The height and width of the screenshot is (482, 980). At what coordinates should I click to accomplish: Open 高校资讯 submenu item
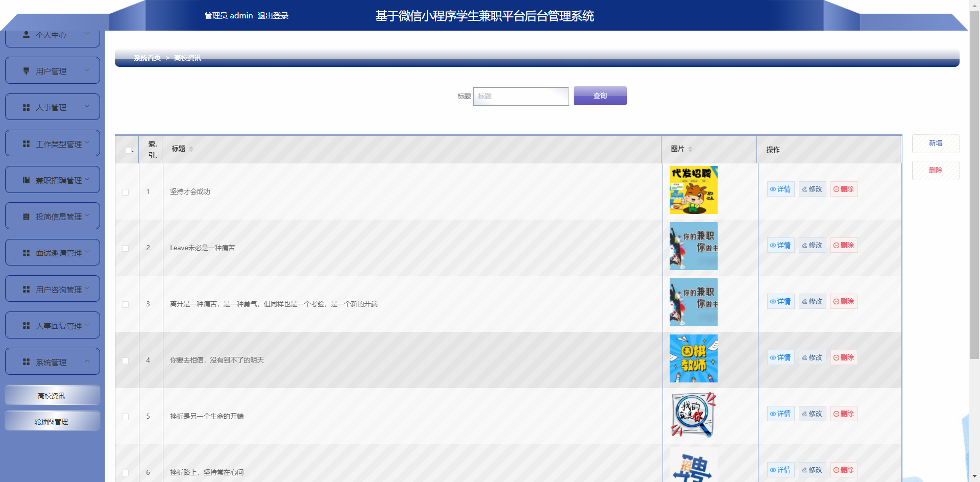pos(52,396)
